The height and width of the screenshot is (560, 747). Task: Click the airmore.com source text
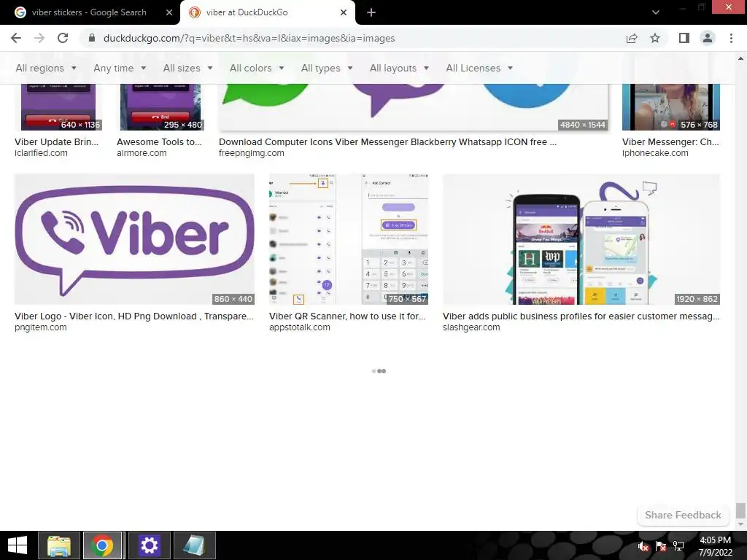click(142, 153)
